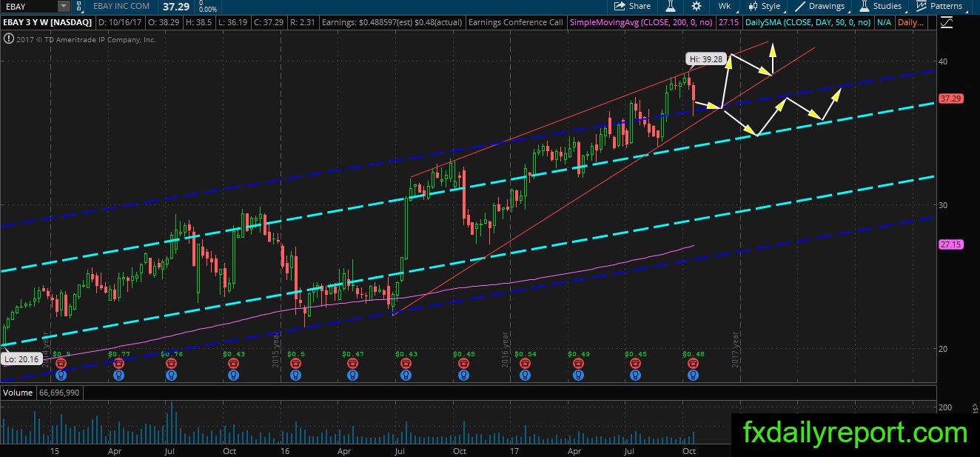The width and height of the screenshot is (980, 457).
Task: Click the Lo: 20.16 price bubble
Action: [x=20, y=358]
